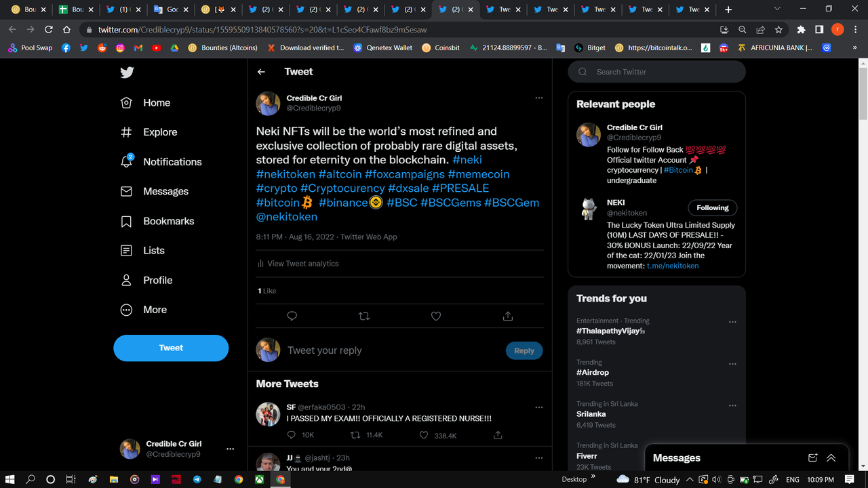
Task: Open Lists from the sidebar
Action: coord(154,250)
